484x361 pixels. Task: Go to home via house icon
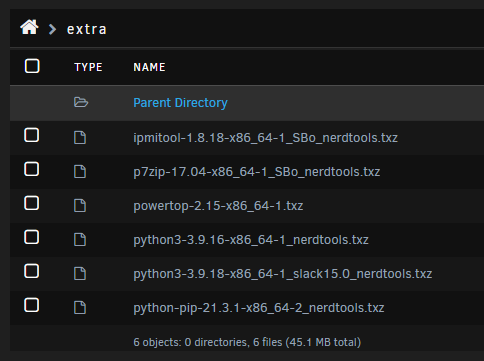pos(29,27)
